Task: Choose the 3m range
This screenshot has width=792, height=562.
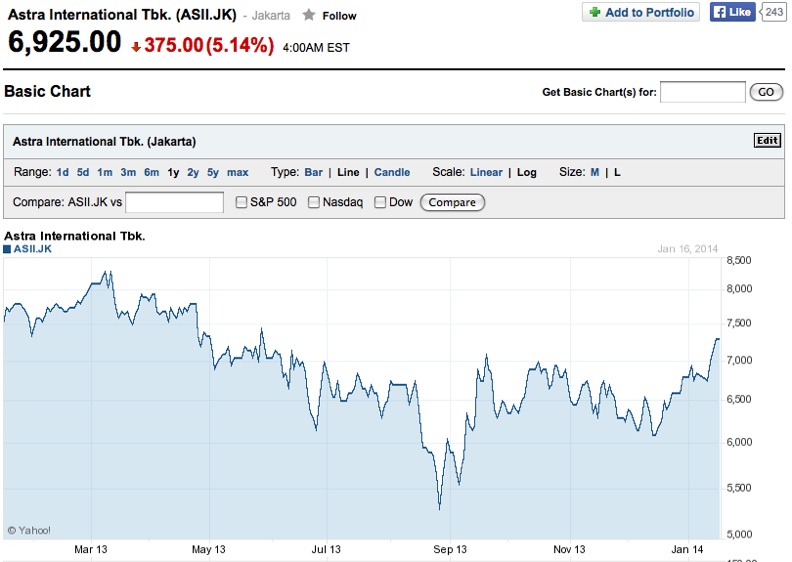Action: coord(128,172)
